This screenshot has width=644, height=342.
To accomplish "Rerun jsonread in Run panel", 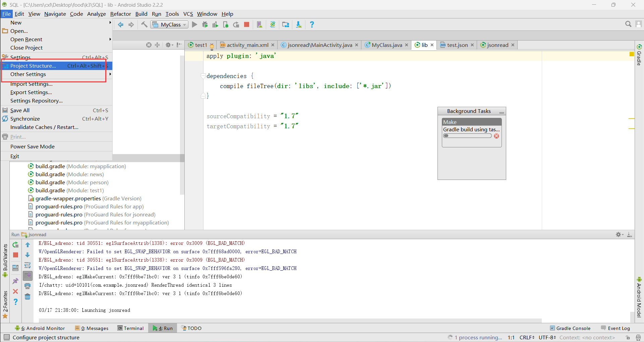I will click(x=15, y=245).
